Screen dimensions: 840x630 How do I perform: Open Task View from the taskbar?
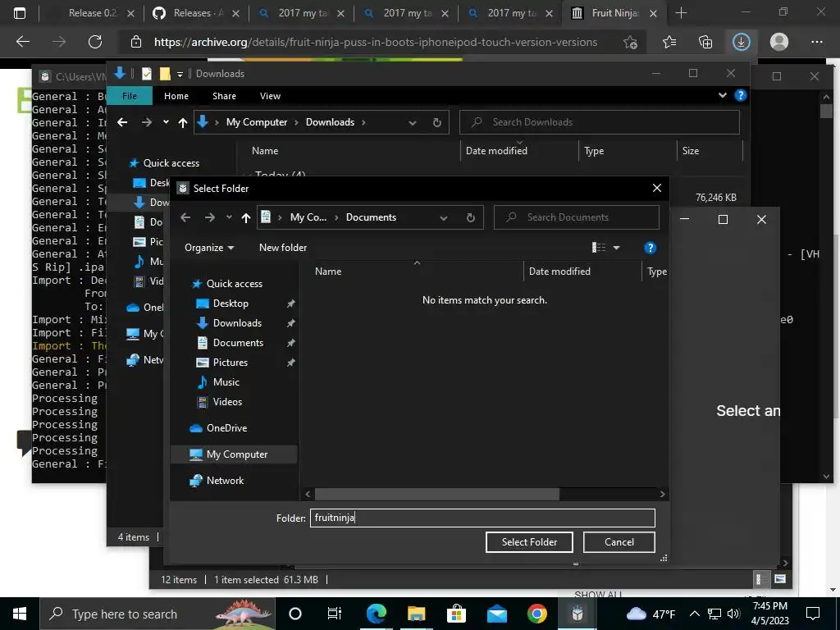335,614
